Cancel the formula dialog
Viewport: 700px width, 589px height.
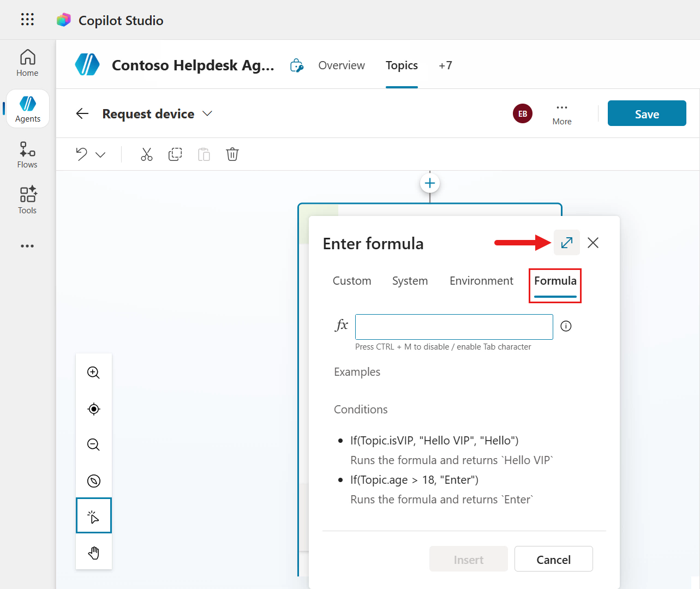pyautogui.click(x=553, y=559)
